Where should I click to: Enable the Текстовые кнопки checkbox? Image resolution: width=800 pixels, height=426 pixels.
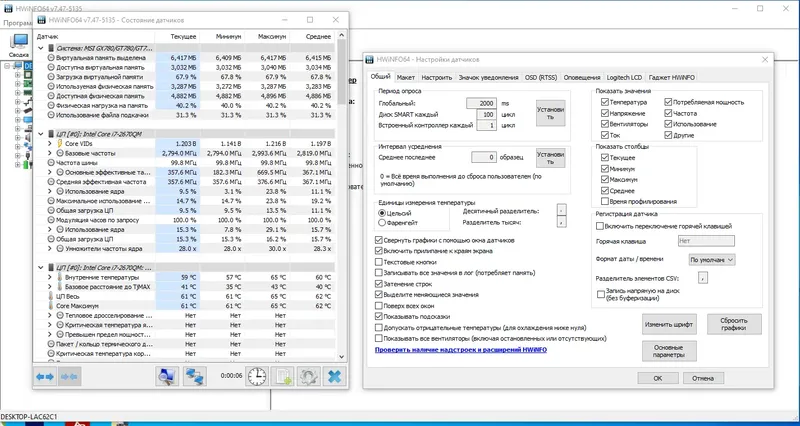click(x=379, y=262)
